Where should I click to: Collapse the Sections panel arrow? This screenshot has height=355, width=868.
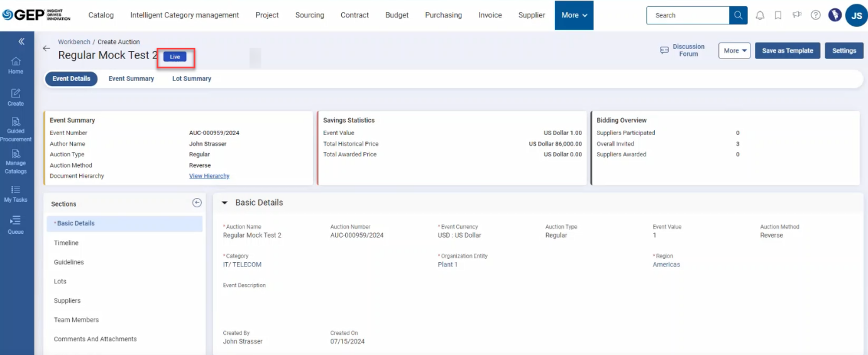[197, 202]
